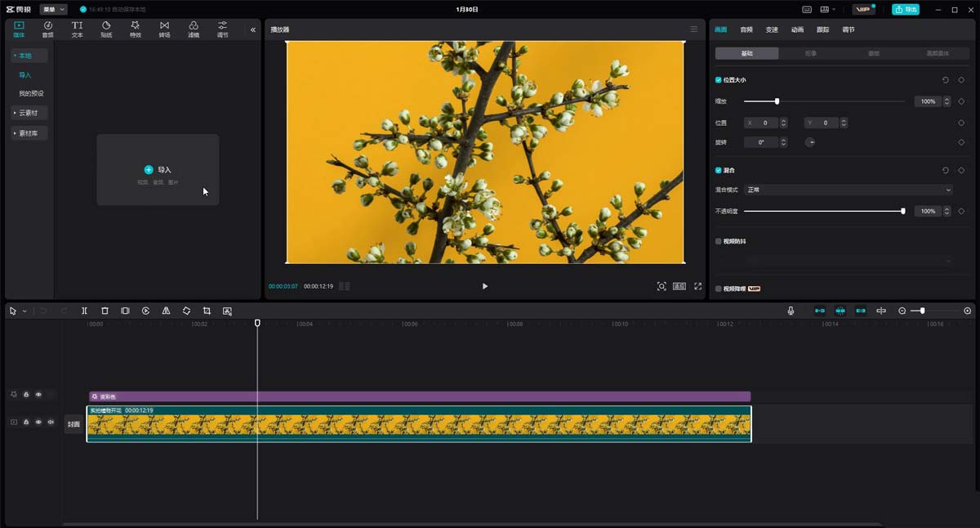Enable the 视频防抖 stabilization checkbox
980x528 pixels.
[719, 242]
